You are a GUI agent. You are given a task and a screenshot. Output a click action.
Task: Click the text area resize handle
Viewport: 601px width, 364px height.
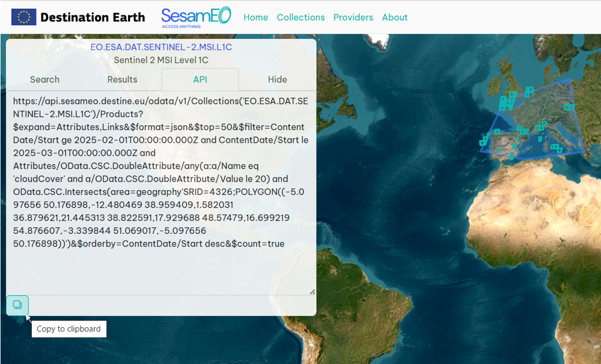point(312,292)
